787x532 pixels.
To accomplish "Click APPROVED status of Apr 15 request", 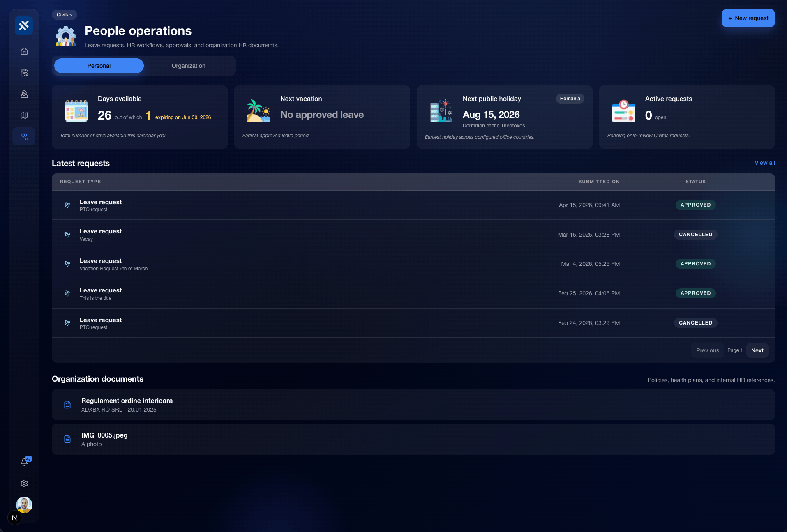I will pyautogui.click(x=695, y=205).
